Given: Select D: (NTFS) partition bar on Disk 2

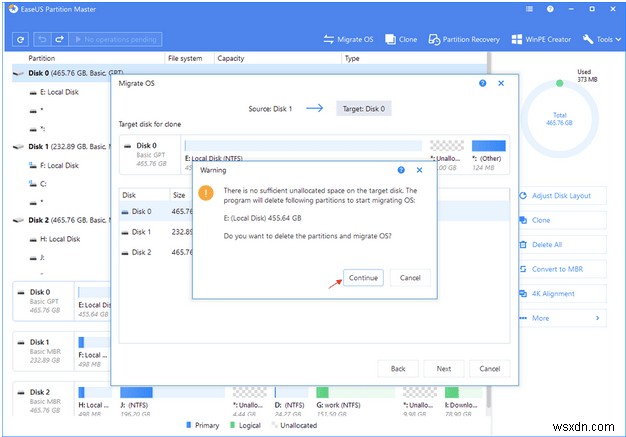Looking at the screenshot, I should coord(291,392).
